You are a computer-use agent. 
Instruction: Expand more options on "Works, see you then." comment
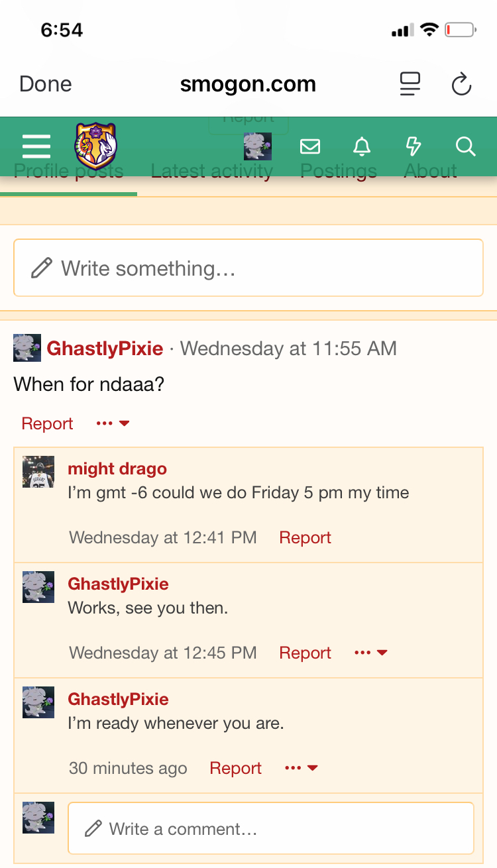pos(370,653)
